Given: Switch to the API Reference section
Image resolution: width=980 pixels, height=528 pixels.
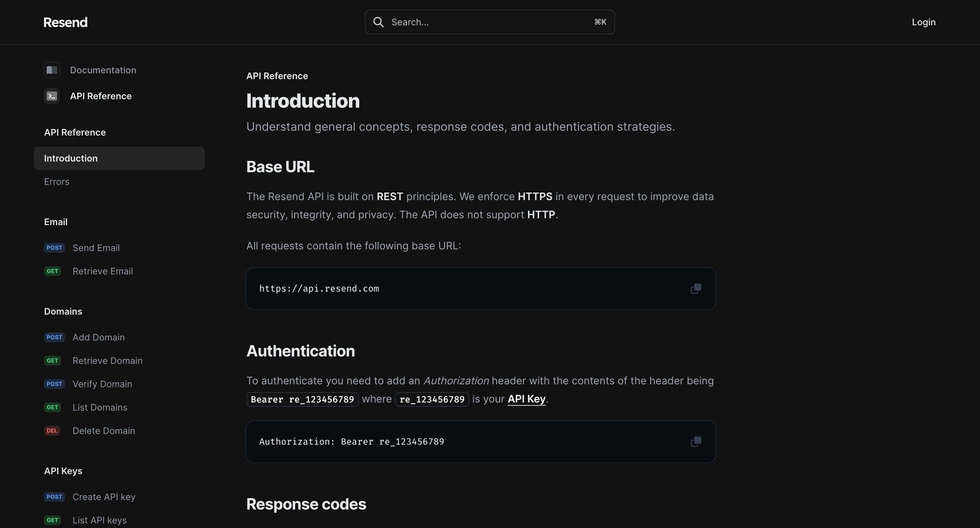Looking at the screenshot, I should (100, 96).
